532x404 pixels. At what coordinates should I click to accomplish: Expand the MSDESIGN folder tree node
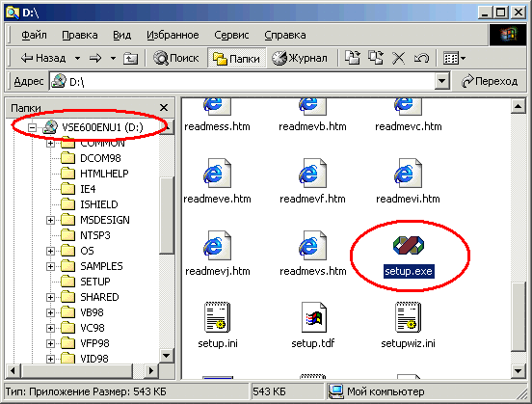pos(50,220)
